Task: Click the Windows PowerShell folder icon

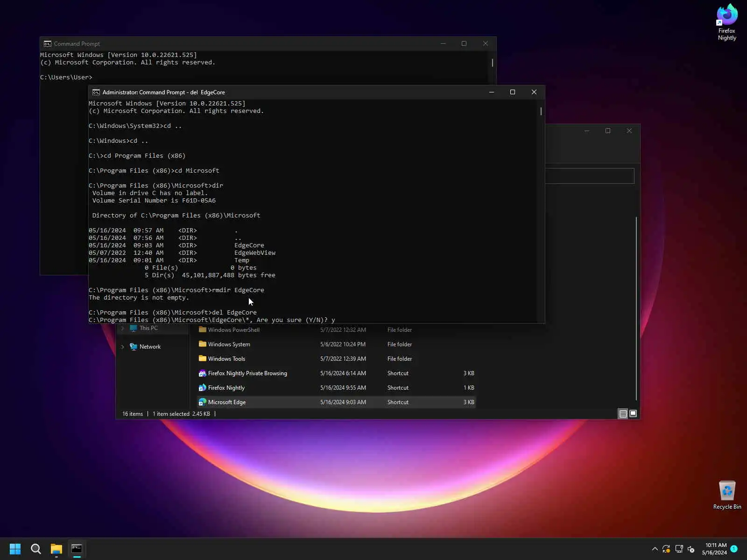Action: tap(203, 329)
